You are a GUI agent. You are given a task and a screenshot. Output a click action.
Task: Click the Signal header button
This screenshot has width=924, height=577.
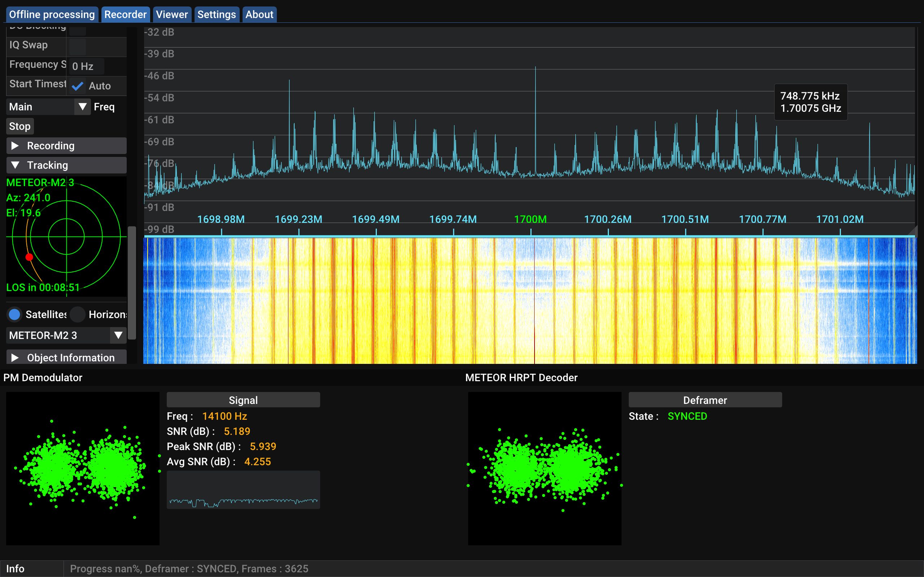[243, 400]
